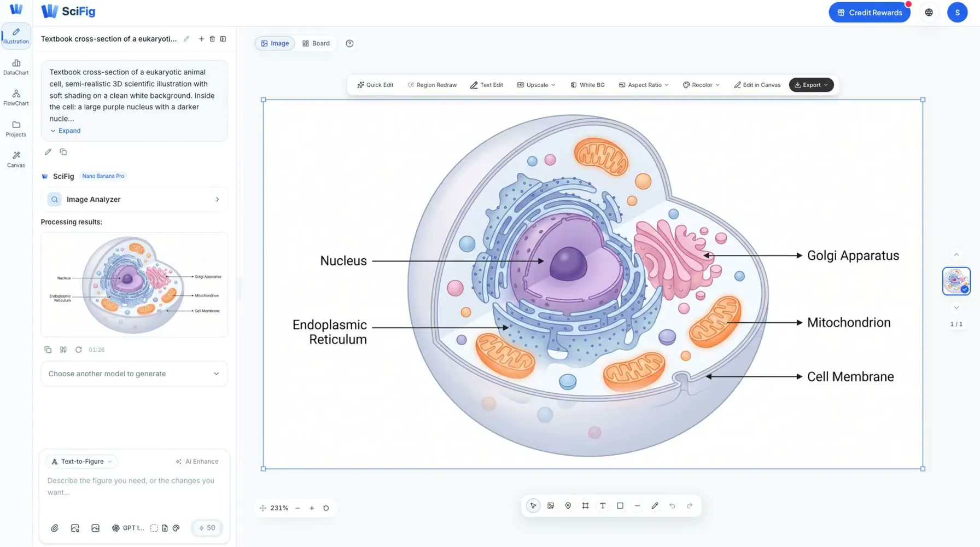The height and width of the screenshot is (547, 980).
Task: Open the color palette style icon
Action: [x=176, y=528]
